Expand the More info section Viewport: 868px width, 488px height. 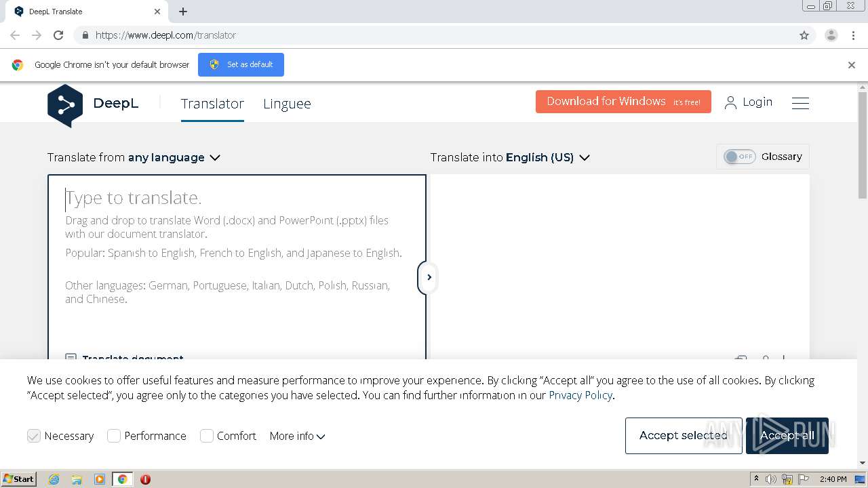[x=297, y=436]
